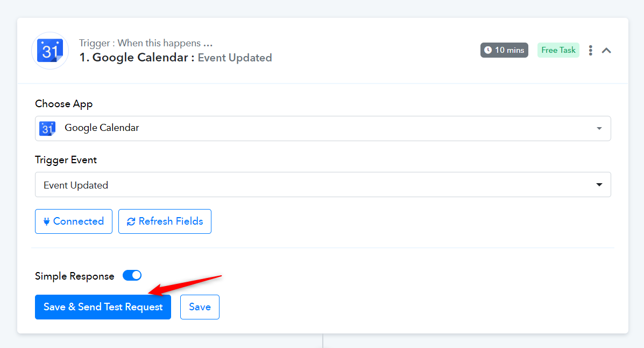Open the Choose App dropdown arrow

point(599,128)
